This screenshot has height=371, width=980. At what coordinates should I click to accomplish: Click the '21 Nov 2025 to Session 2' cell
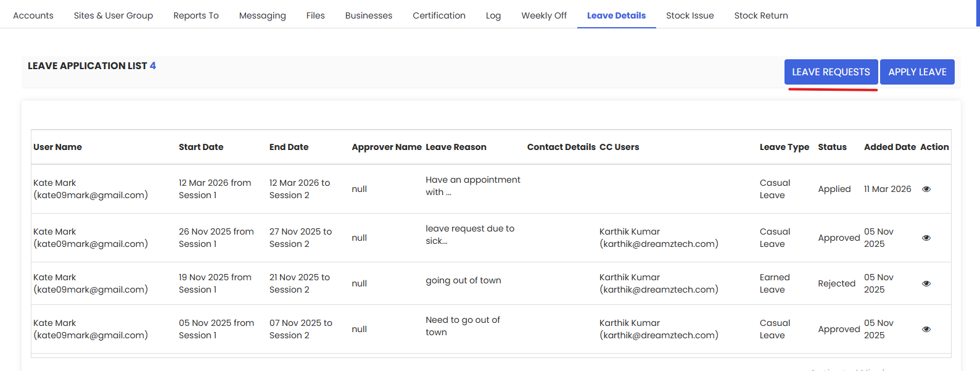click(x=300, y=283)
